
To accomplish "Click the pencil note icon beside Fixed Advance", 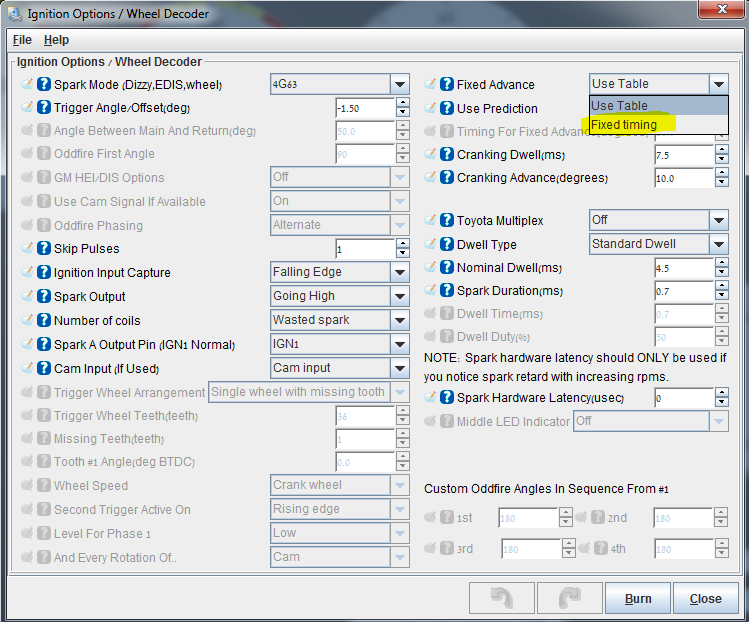I will [430, 84].
